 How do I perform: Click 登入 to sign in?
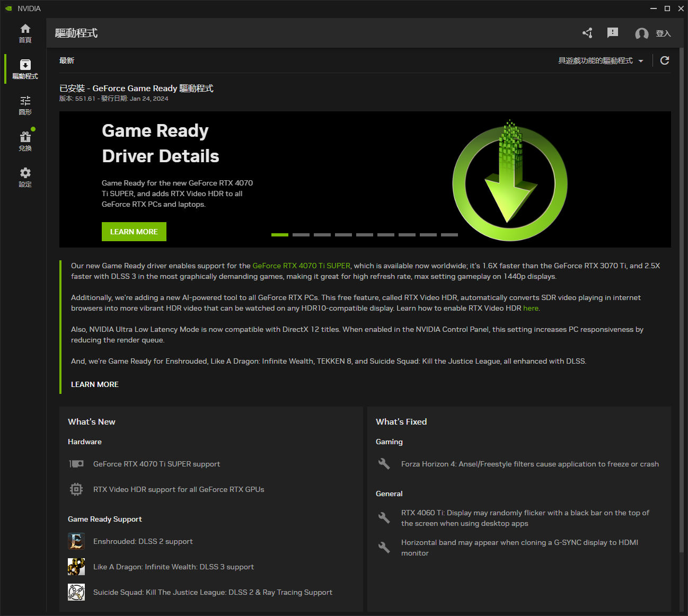coord(663,33)
